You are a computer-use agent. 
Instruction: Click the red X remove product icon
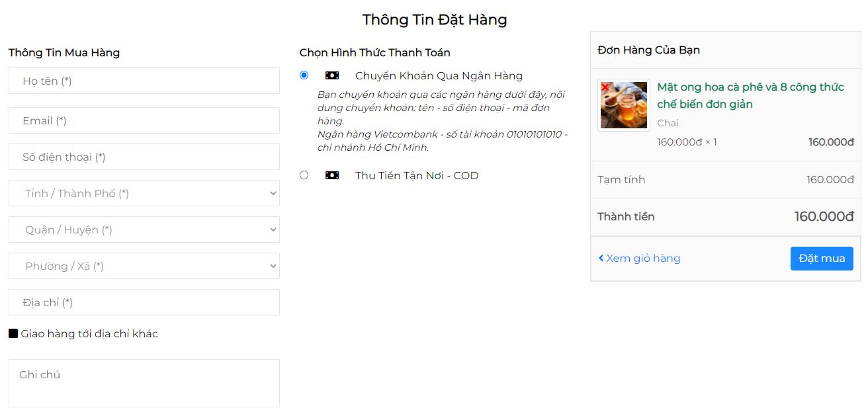click(x=605, y=87)
